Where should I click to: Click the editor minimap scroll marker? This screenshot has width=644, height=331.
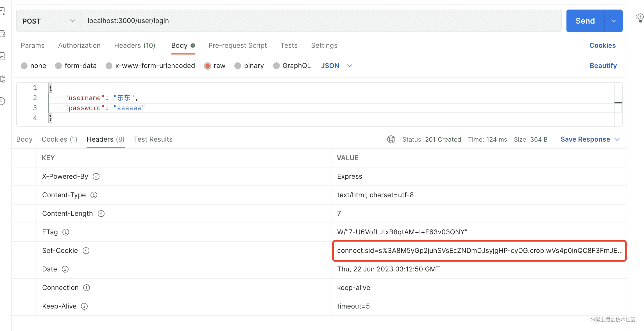click(x=618, y=103)
